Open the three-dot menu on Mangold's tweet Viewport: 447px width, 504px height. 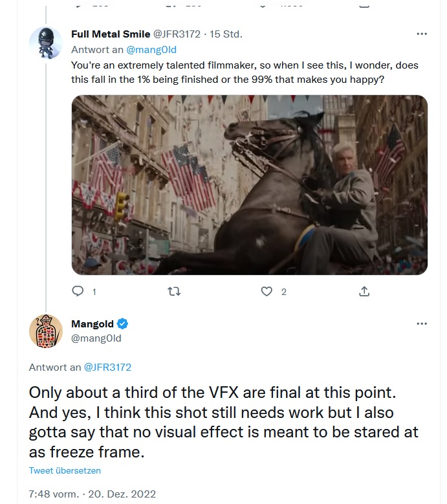pos(422,323)
